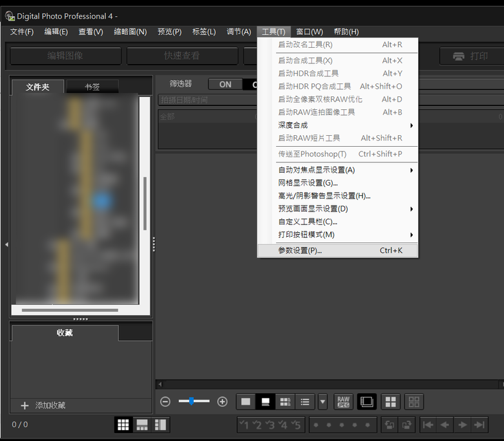Open the 文件(F) menu
Viewport: 504px width, 441px height.
(22, 32)
